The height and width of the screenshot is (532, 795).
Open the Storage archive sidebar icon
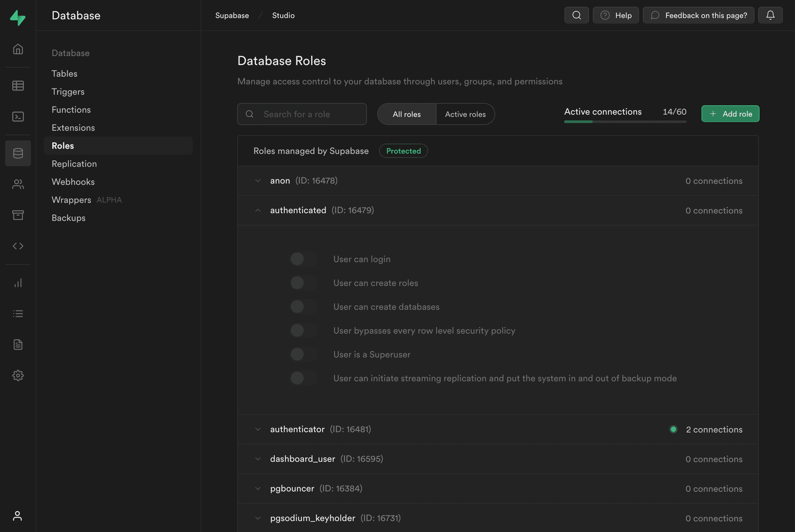(x=18, y=215)
